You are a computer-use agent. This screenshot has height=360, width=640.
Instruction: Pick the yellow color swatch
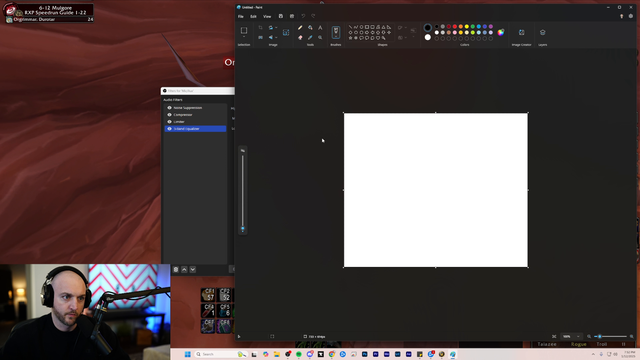coord(467,27)
